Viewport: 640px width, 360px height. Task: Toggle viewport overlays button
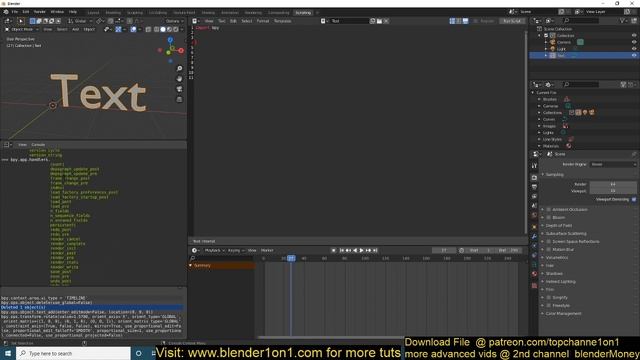[x=133, y=29]
